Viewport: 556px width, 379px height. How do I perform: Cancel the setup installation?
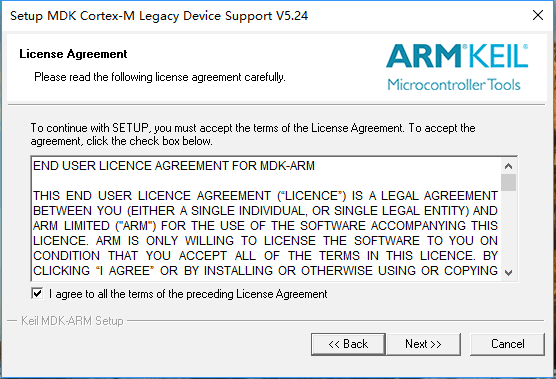point(507,344)
